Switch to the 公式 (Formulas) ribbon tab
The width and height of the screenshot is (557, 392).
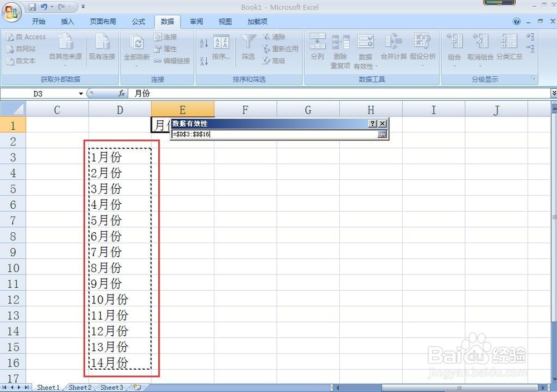coord(138,22)
